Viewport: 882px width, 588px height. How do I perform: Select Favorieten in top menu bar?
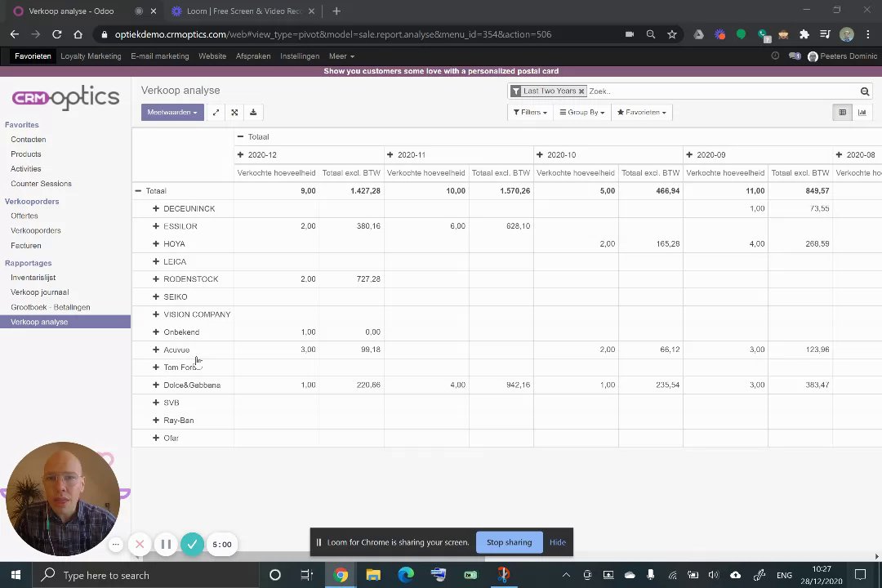pyautogui.click(x=33, y=56)
